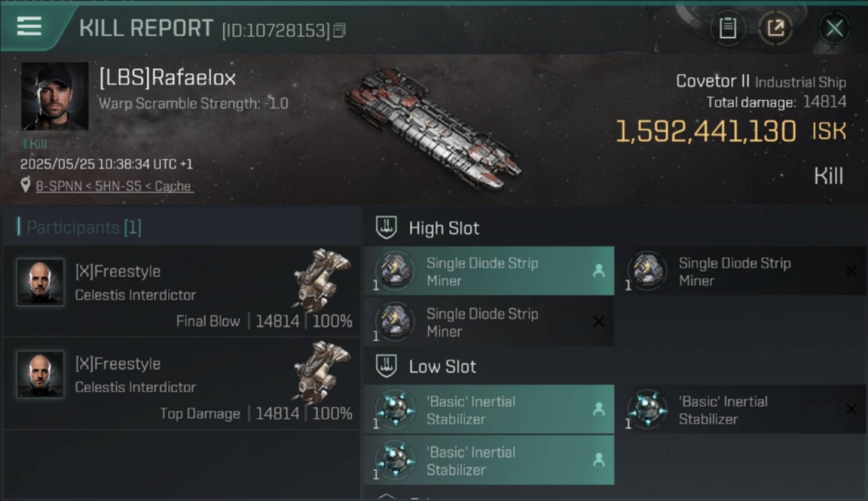This screenshot has height=501, width=868.
Task: Close the kill report window
Action: pyautogui.click(x=834, y=28)
